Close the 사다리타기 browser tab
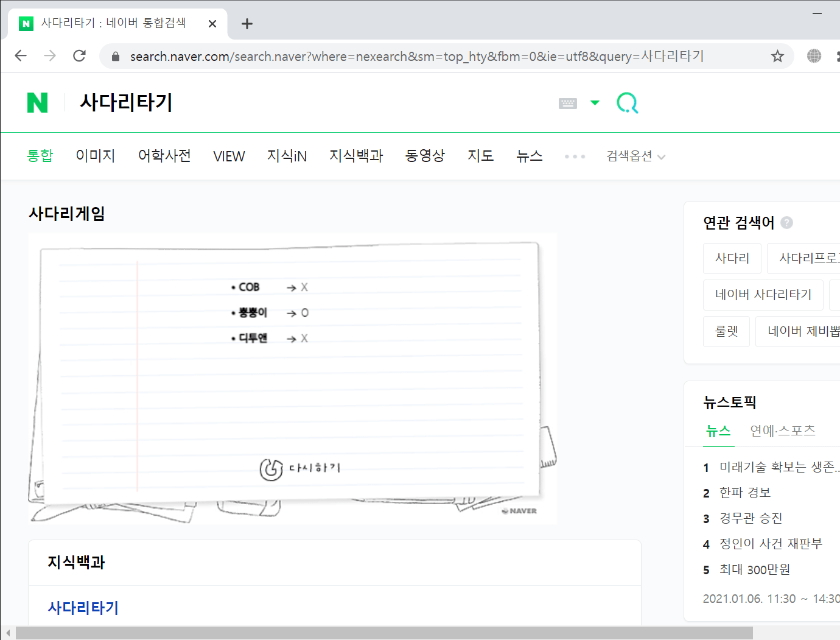The width and height of the screenshot is (840, 640). (x=212, y=24)
